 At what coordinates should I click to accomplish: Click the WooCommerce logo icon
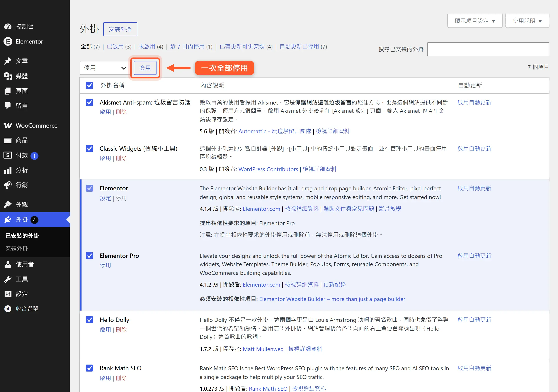coord(8,125)
